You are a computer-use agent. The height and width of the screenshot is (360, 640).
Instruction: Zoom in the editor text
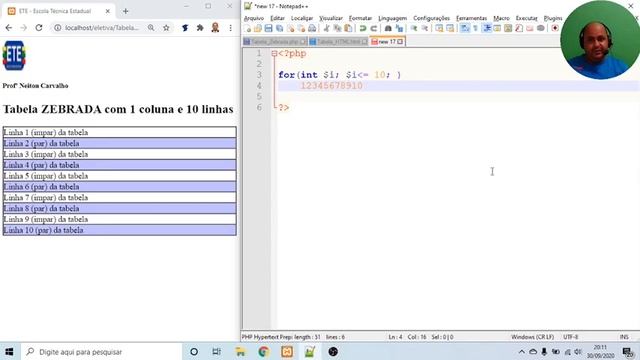[x=413, y=28]
